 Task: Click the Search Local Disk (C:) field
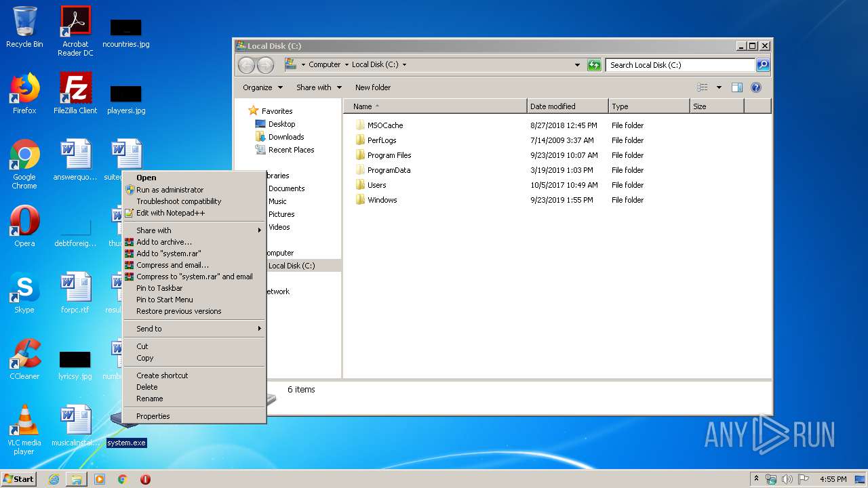click(x=680, y=65)
